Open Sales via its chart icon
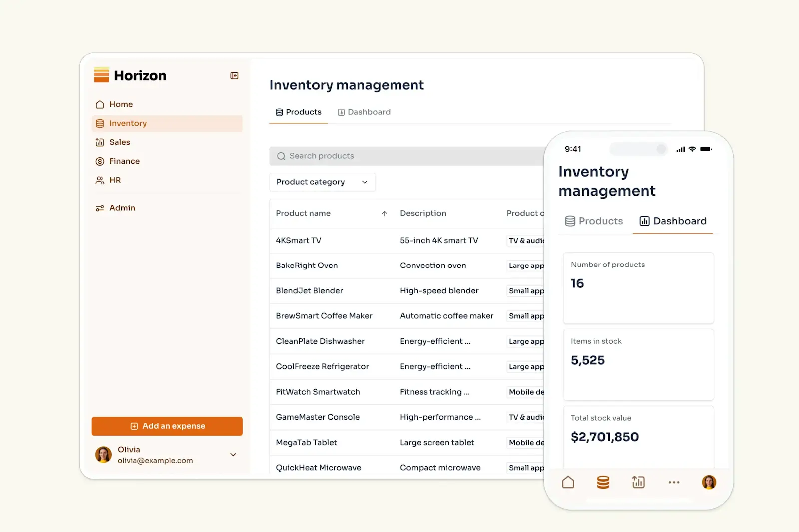 100,142
